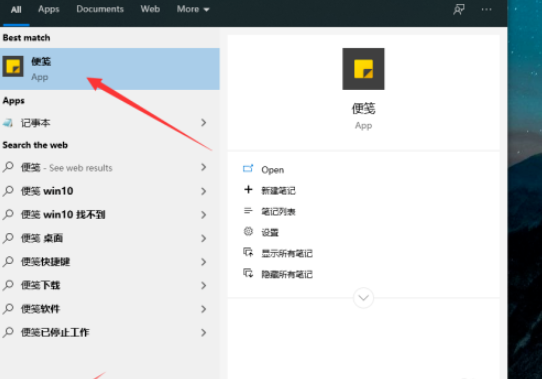
Task: Click the large 便笺 app icon in preview
Action: [x=363, y=69]
